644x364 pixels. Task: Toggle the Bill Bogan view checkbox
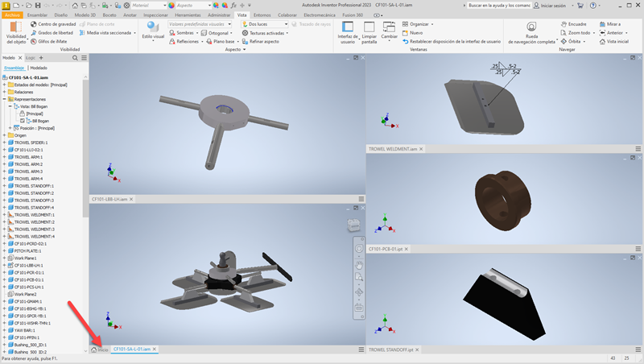pyautogui.click(x=23, y=121)
